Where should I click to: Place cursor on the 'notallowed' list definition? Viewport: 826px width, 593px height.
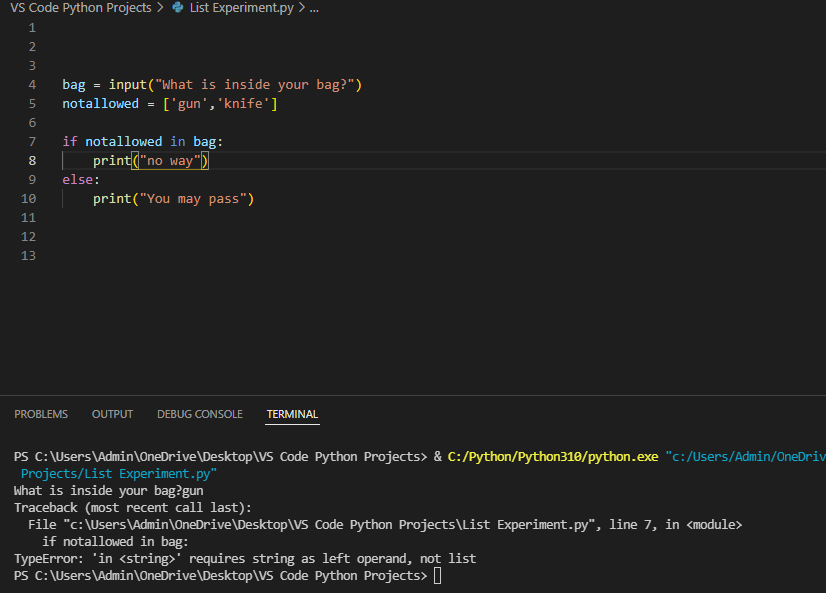point(170,104)
